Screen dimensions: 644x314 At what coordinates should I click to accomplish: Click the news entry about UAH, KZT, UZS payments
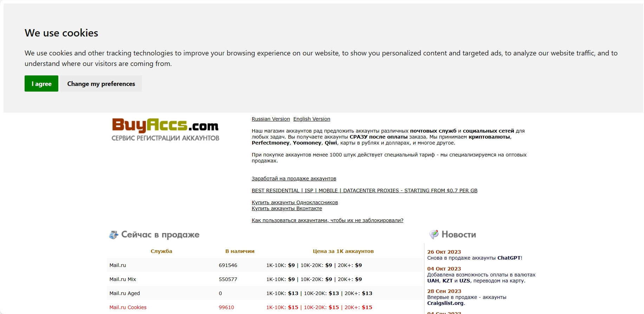481,278
